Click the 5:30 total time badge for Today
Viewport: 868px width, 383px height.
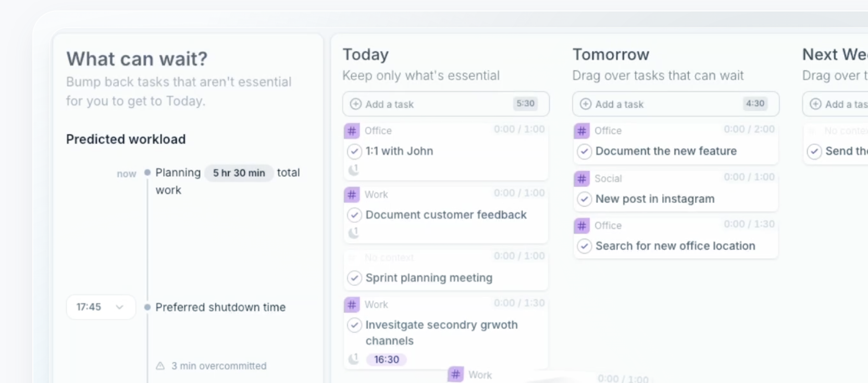click(525, 104)
